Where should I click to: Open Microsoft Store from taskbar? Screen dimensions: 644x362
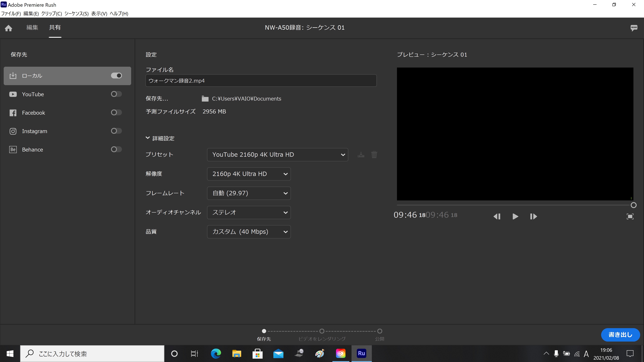pos(257,353)
